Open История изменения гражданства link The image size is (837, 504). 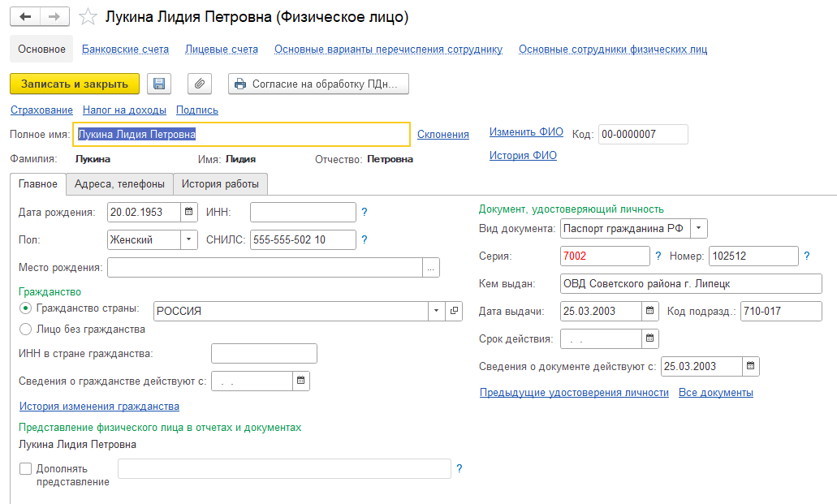point(99,407)
